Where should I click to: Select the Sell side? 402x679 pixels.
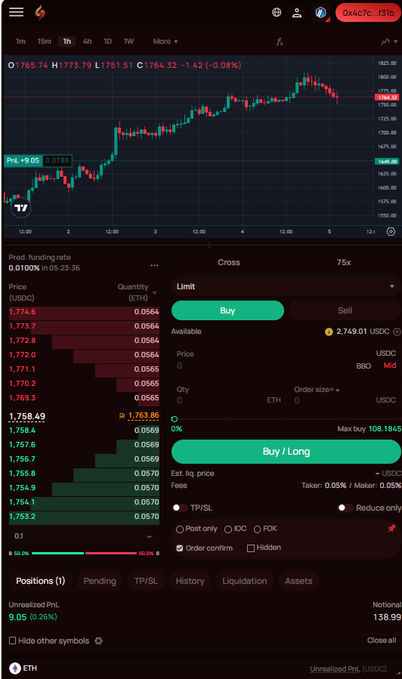click(x=345, y=310)
